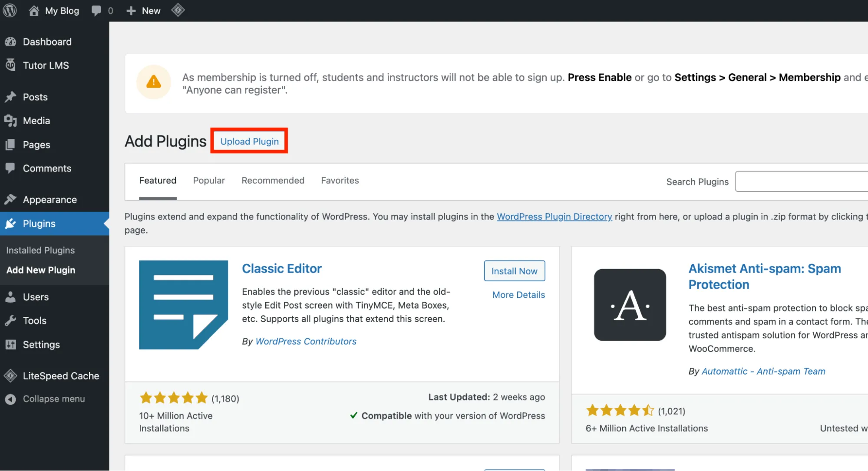The image size is (868, 471).
Task: Switch to the Recommended tab
Action: click(273, 181)
